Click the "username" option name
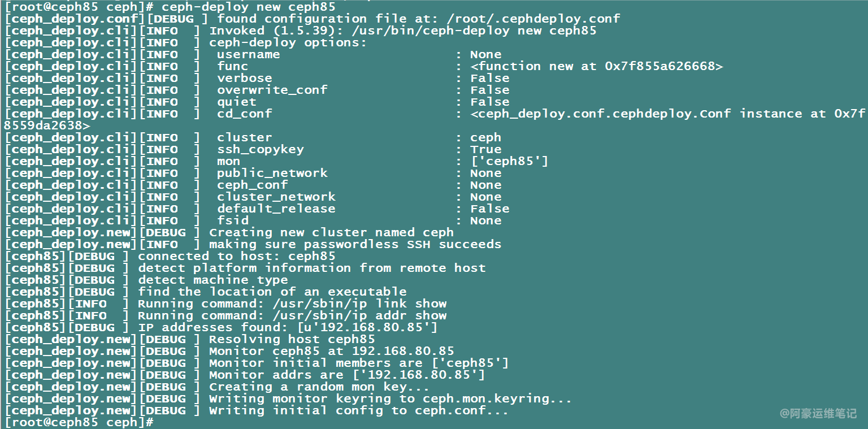868x429 pixels. click(248, 54)
